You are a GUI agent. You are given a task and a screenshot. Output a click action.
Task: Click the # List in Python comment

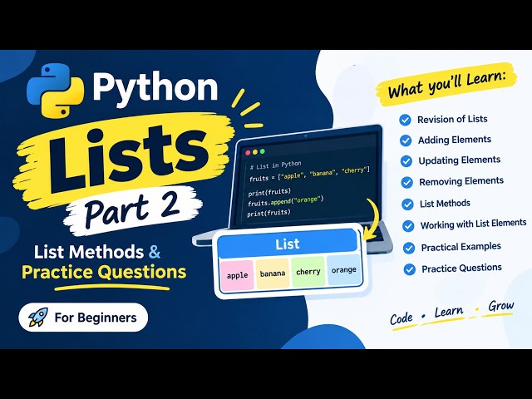click(x=275, y=165)
